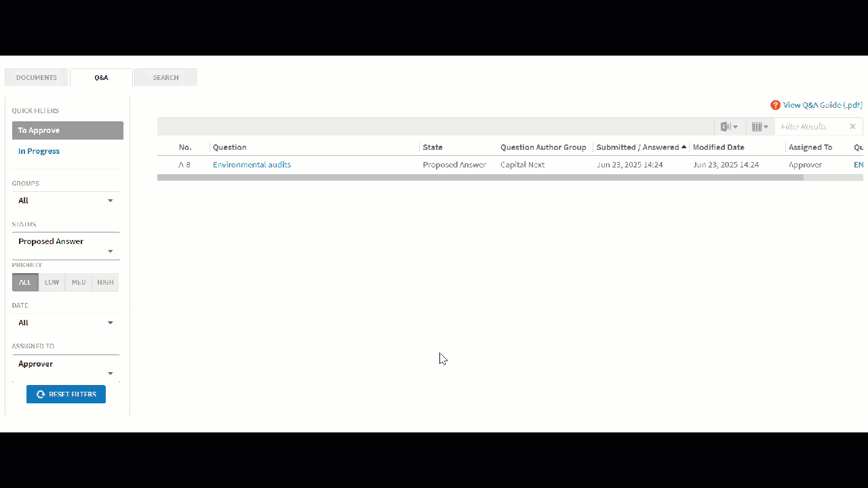Click the Approver cell in the table row
Viewport: 868px width, 488px height.
(x=806, y=165)
